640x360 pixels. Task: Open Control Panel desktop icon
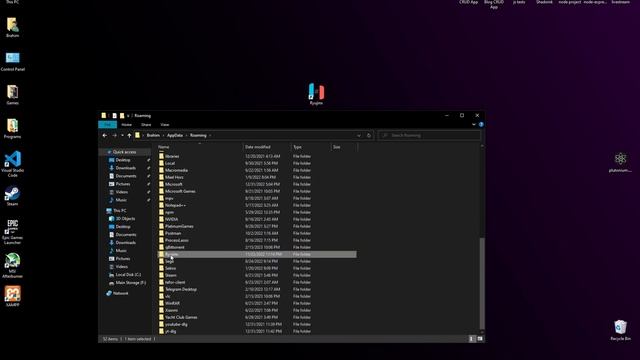point(13,61)
